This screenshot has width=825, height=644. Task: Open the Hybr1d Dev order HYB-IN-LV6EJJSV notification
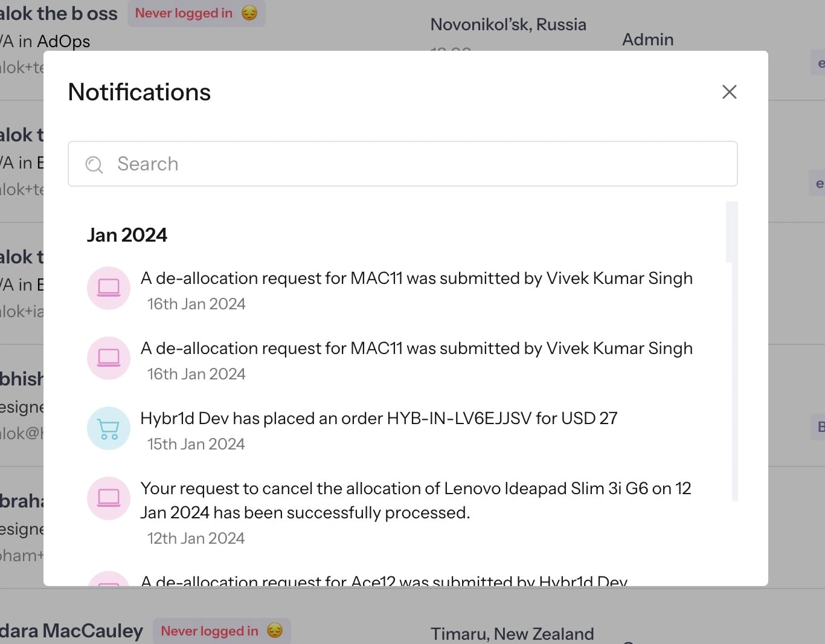pos(379,418)
